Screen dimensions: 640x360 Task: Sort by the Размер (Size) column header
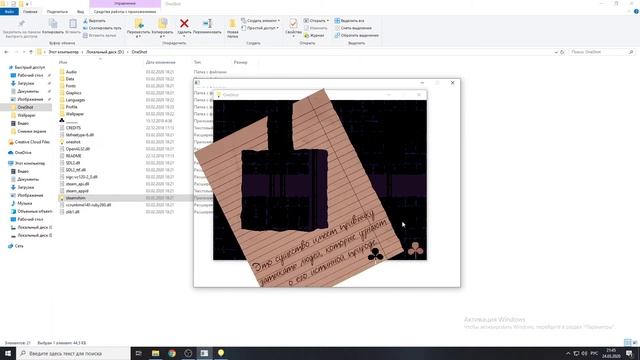pos(240,62)
